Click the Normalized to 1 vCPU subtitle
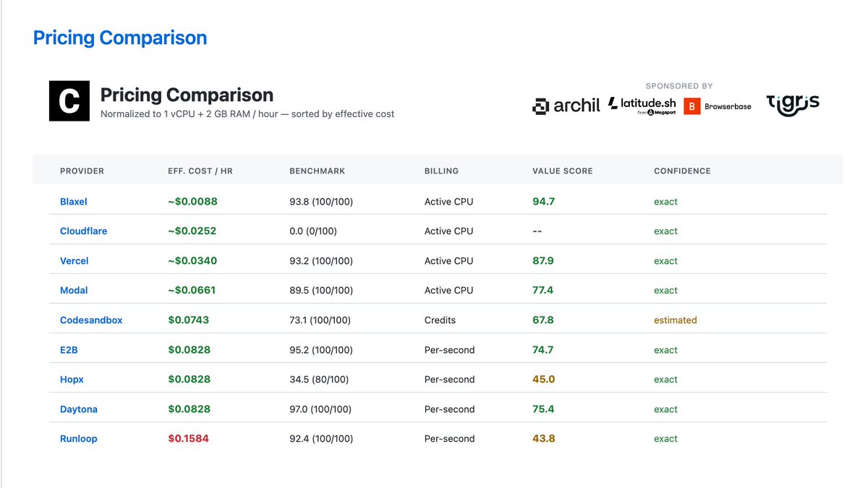Viewport: 868px width, 488px height. tap(247, 114)
